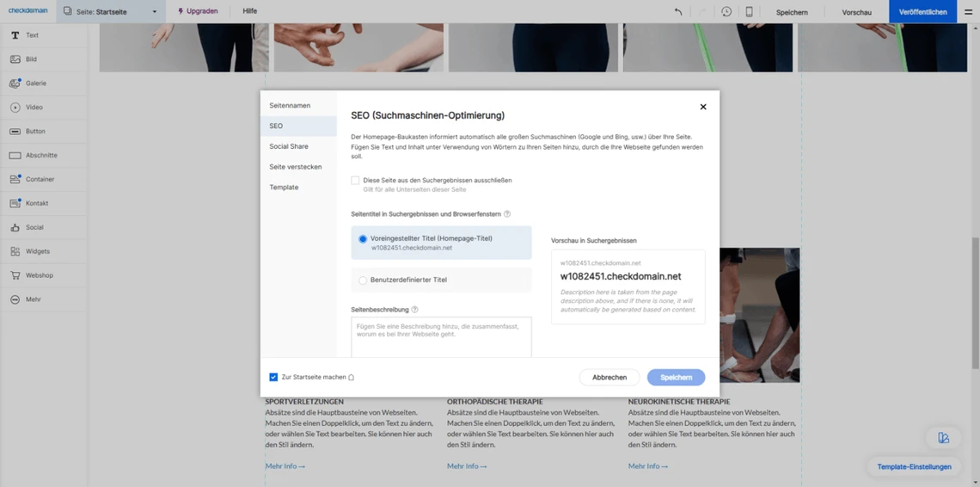Select Voreingestellter Titel radio option
The height and width of the screenshot is (487, 980).
coord(363,239)
